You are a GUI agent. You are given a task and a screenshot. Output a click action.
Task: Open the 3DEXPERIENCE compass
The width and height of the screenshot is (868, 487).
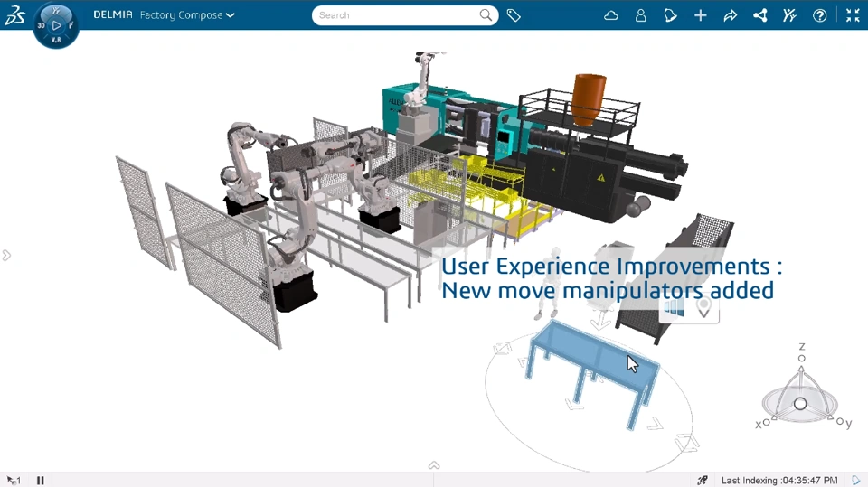pyautogui.click(x=56, y=25)
